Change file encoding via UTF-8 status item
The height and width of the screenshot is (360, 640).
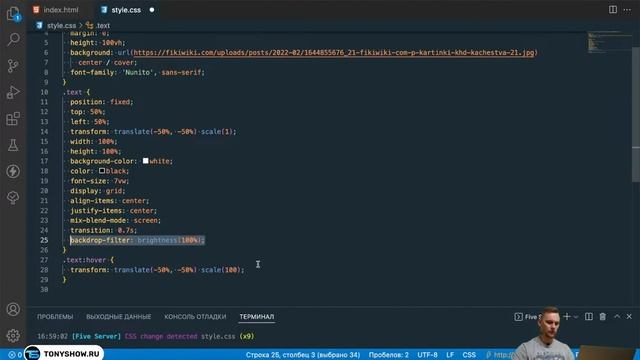tap(427, 355)
